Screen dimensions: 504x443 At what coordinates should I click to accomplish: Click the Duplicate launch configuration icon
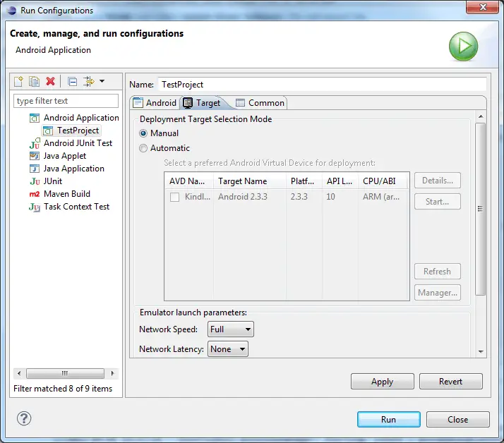(34, 82)
